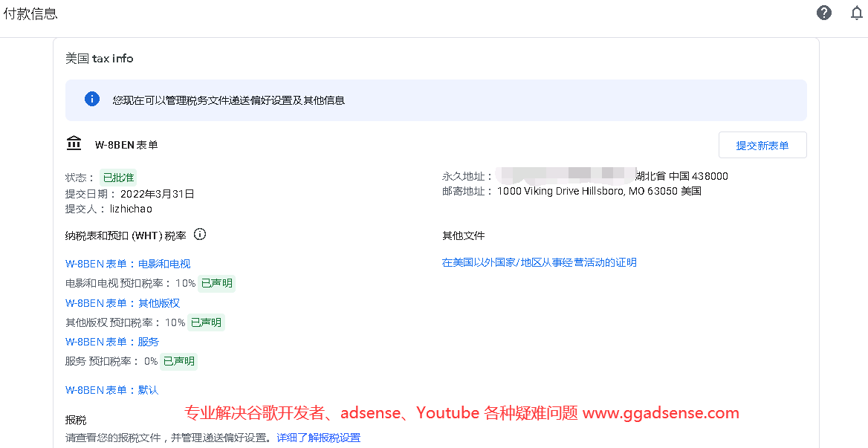
Task: Click the 报税 section heading
Action: (x=76, y=420)
